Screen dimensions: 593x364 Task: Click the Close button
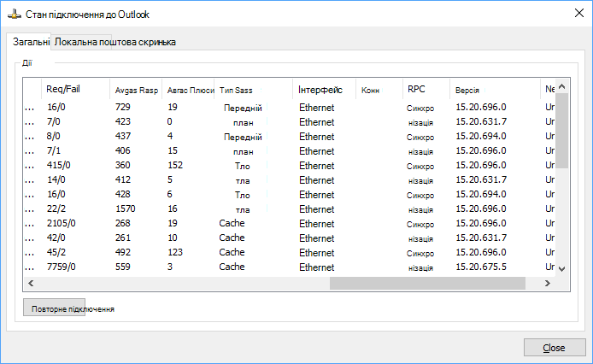click(x=555, y=348)
